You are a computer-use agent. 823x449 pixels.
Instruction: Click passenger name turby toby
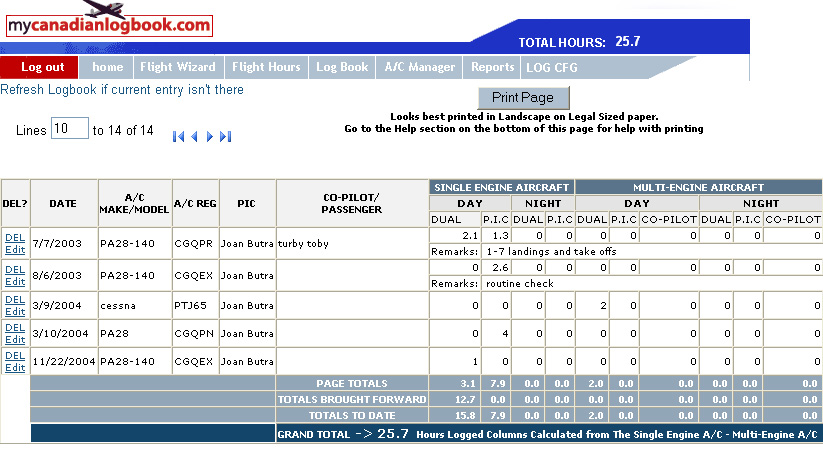tap(303, 244)
